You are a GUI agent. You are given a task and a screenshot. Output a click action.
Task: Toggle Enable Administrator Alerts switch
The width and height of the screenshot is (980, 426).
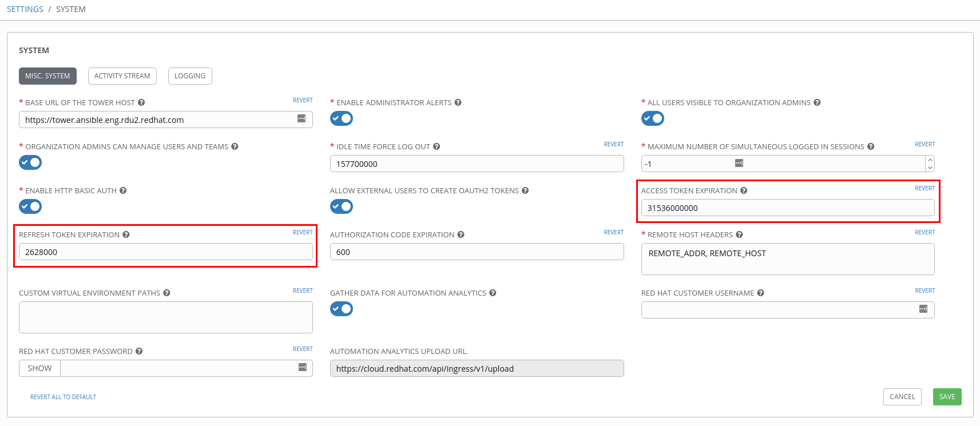tap(342, 119)
